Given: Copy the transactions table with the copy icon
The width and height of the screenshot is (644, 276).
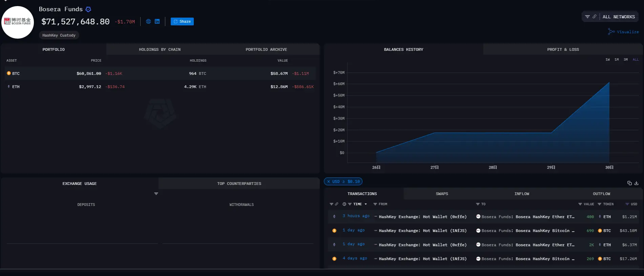Looking at the screenshot, I should [x=629, y=183].
